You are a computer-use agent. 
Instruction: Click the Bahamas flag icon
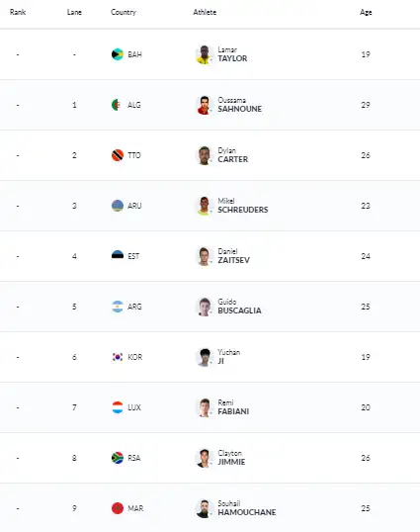coord(118,54)
